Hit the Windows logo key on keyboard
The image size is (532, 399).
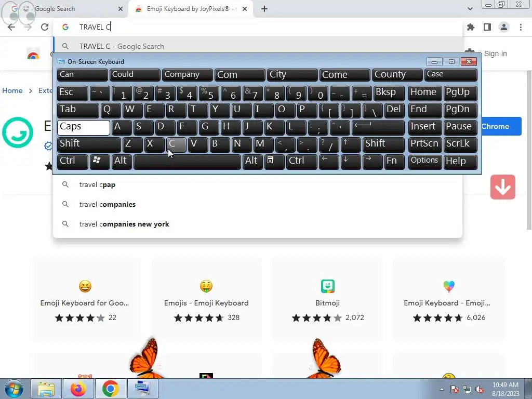click(100, 162)
